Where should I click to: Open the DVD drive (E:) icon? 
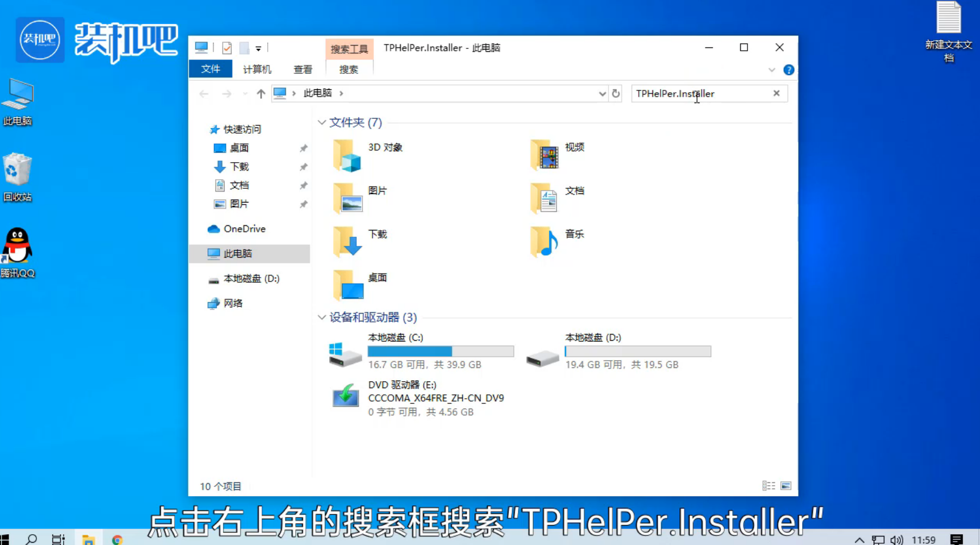click(346, 396)
